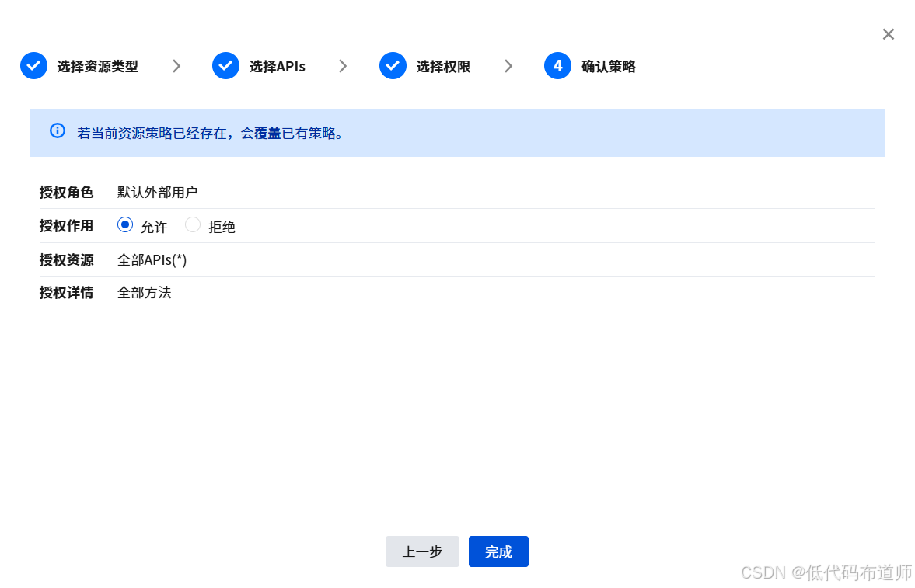Close the wizard dialog with the X
915x588 pixels.
[x=888, y=34]
